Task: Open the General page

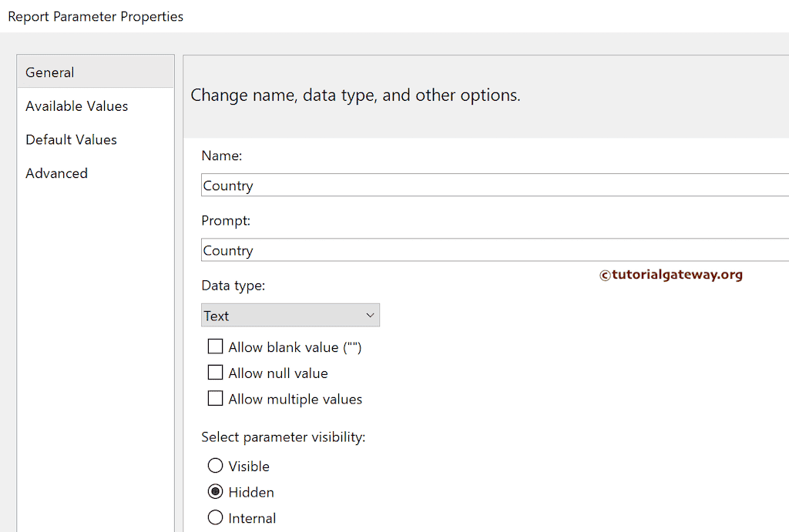Action: coord(50,72)
